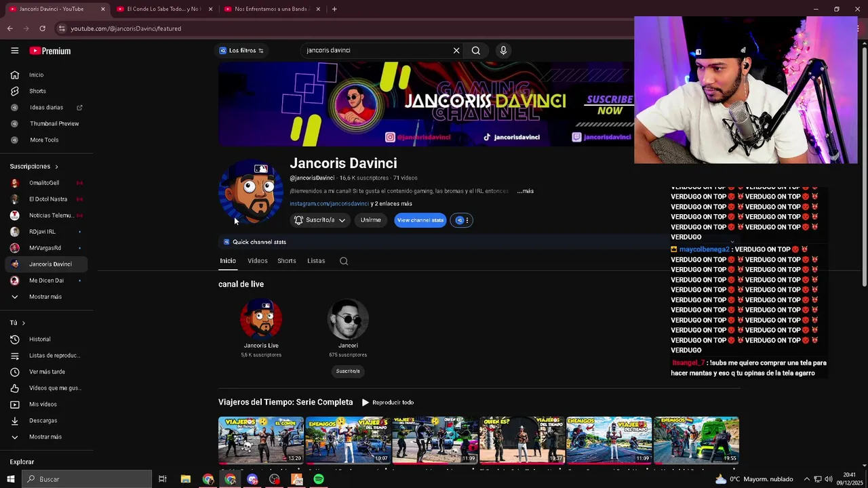The width and height of the screenshot is (868, 488).
Task: Toggle Suscrito/a under Jancori channel
Action: coord(348,371)
